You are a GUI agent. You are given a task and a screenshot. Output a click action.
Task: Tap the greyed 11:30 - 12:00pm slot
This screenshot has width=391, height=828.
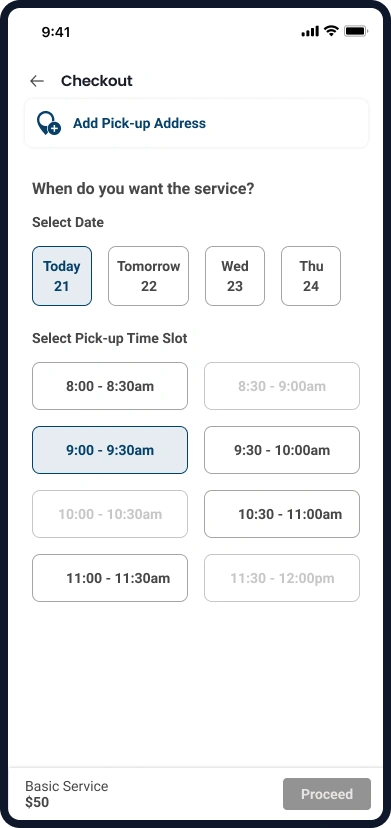pyautogui.click(x=282, y=578)
